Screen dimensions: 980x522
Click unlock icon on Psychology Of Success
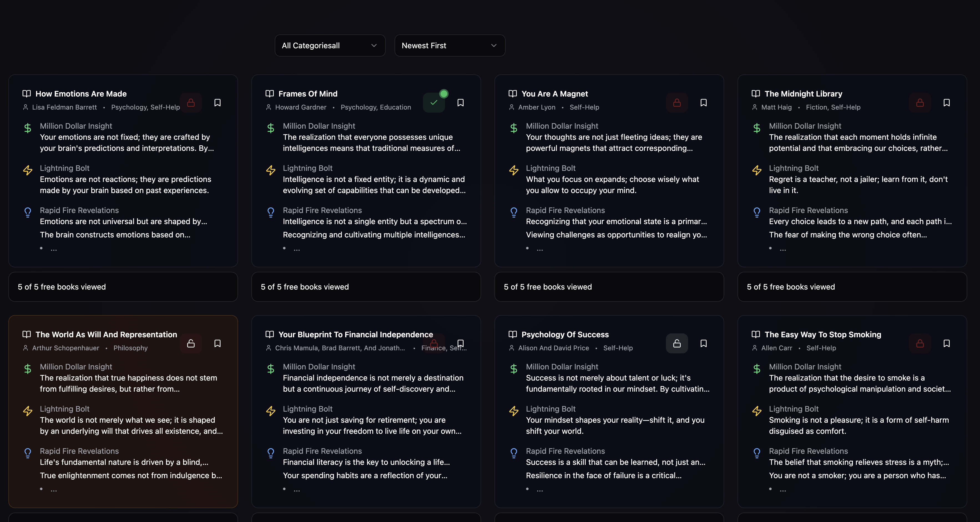pos(677,343)
